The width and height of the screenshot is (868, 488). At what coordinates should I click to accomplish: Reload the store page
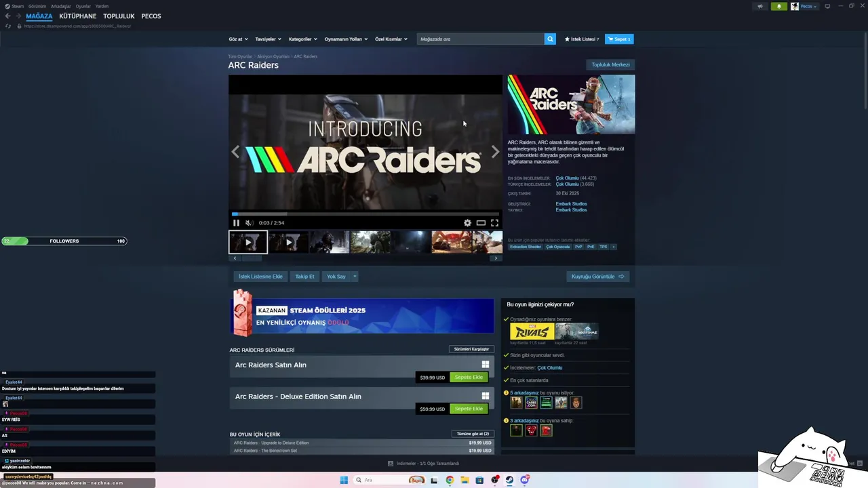(8, 26)
